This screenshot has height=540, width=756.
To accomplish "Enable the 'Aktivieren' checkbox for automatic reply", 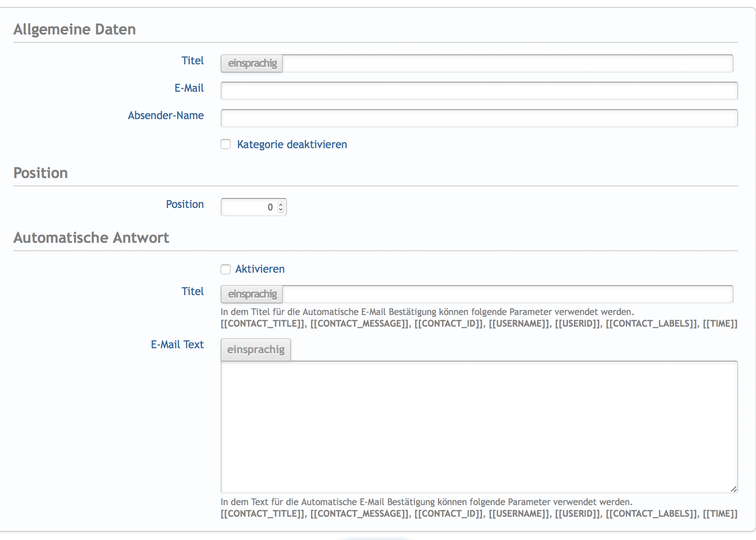I will (226, 269).
